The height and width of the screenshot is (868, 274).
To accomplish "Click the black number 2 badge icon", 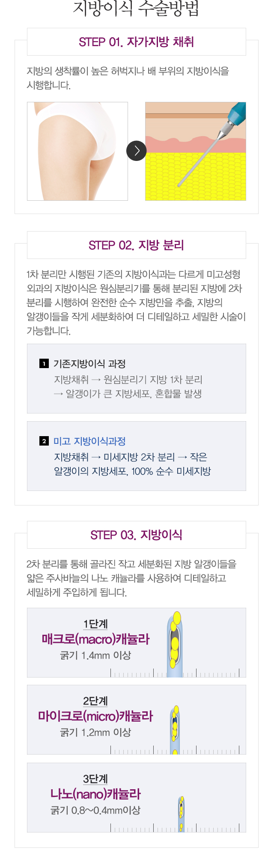I will 44,441.
